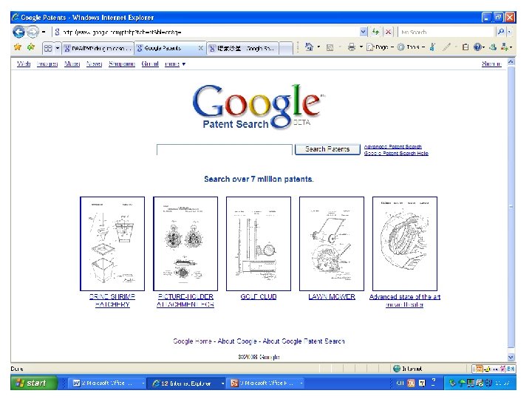Viewport: 532px width, 399px height.
Task: Open the Picture-Holder Attachment patent thumbnail
Action: [x=185, y=244]
